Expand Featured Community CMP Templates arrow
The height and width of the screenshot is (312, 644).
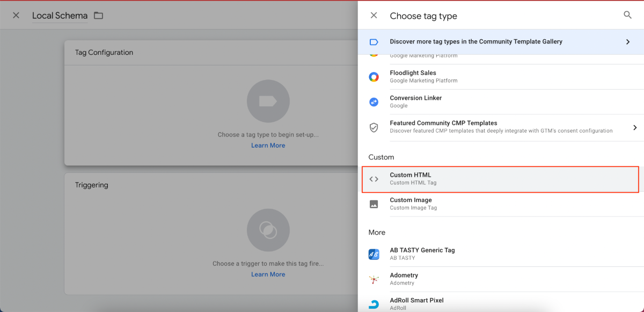click(635, 127)
